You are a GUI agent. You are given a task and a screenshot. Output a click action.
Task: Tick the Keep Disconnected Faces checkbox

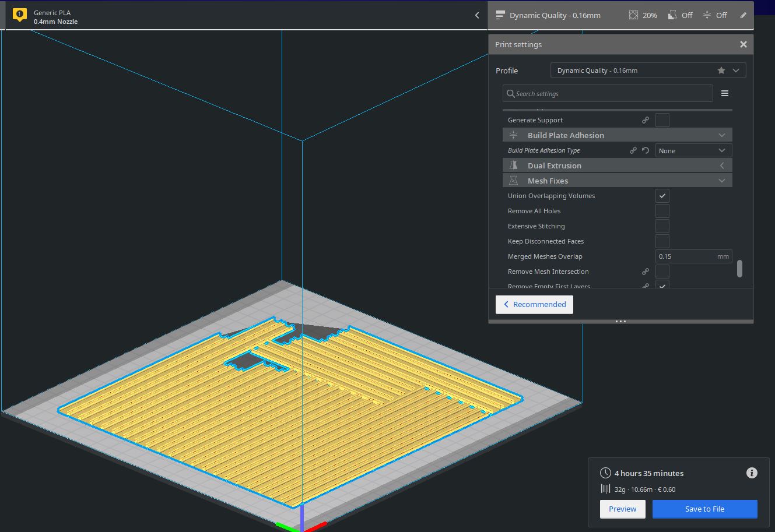tap(662, 241)
